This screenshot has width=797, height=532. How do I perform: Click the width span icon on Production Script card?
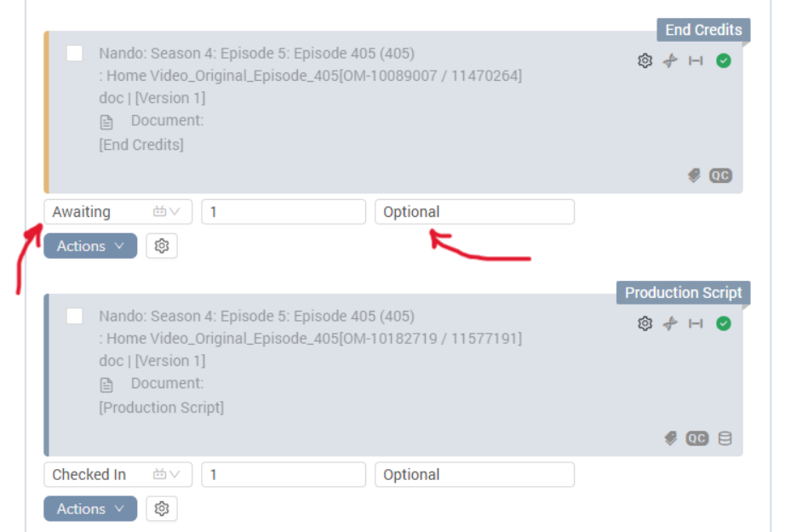pos(696,323)
